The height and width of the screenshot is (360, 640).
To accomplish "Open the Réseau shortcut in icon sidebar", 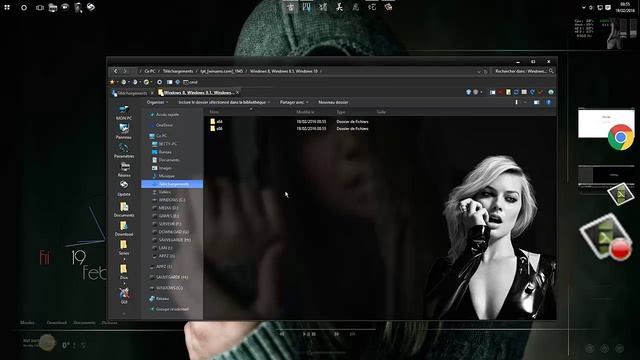I will pyautogui.click(x=124, y=169).
